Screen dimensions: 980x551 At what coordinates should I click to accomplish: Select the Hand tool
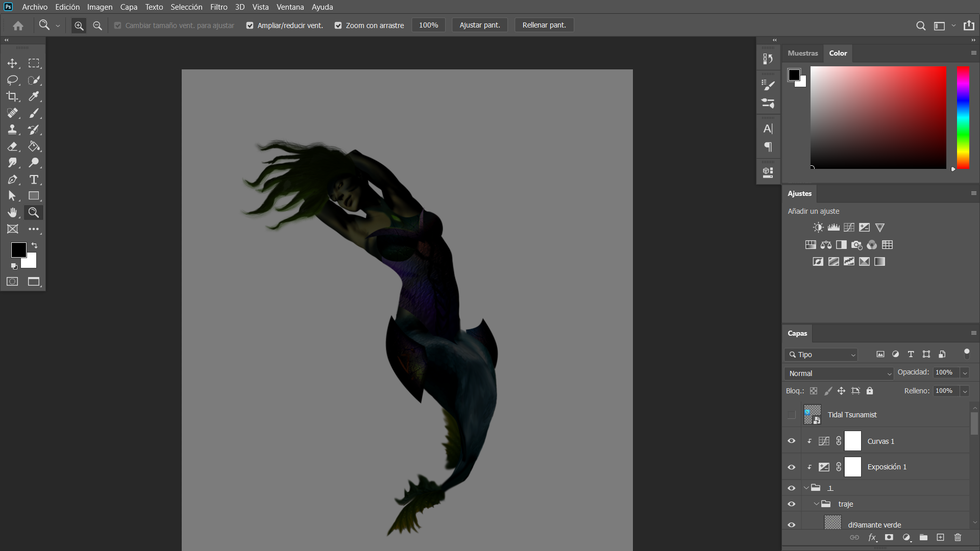(12, 213)
